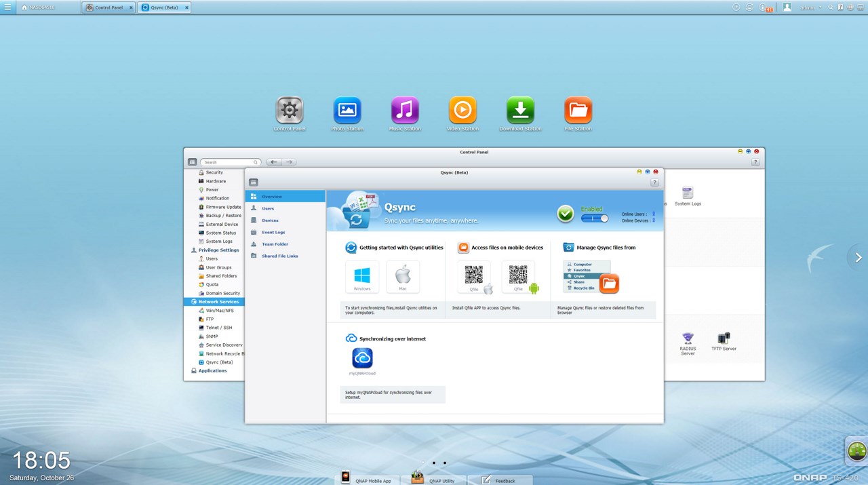868x485 pixels.
Task: Click the Qsync sidebar view toggle icon
Action: [254, 182]
